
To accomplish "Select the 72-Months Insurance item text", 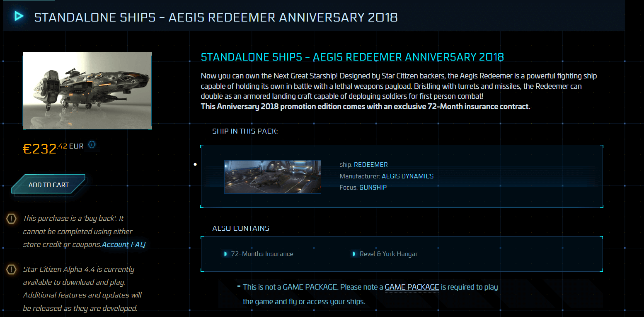I will pyautogui.click(x=262, y=254).
